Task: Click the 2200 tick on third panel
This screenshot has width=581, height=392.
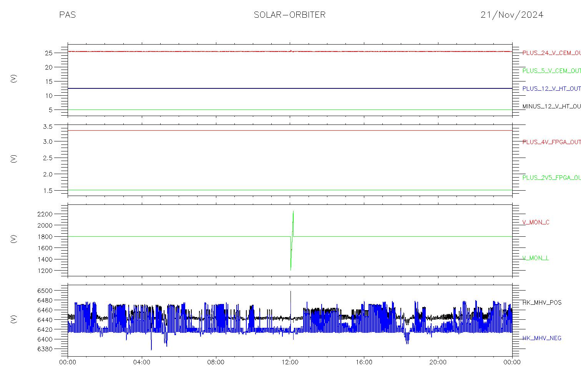Action: point(45,214)
